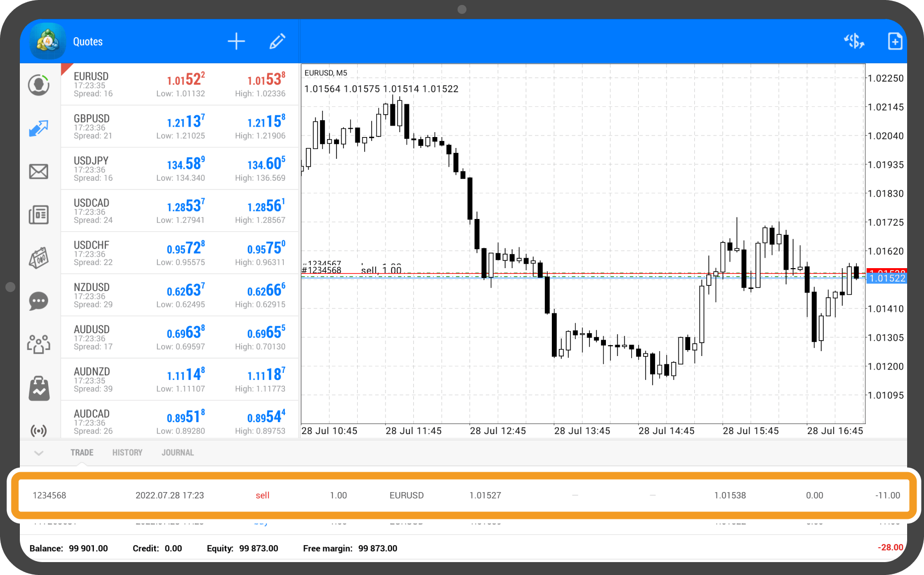
Task: Open the market shopping bag icon
Action: coord(39,388)
